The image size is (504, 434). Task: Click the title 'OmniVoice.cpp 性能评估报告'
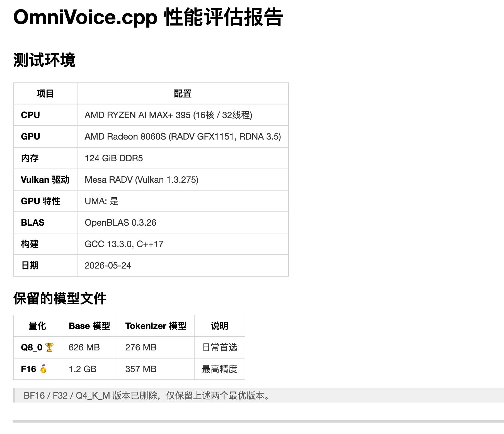click(x=148, y=17)
